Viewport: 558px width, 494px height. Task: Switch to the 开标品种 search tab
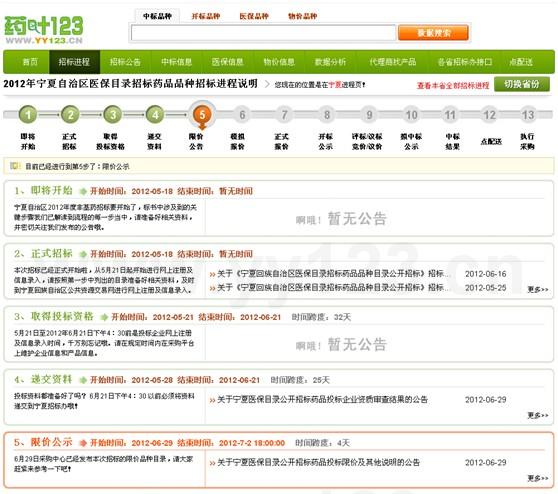pos(206,16)
